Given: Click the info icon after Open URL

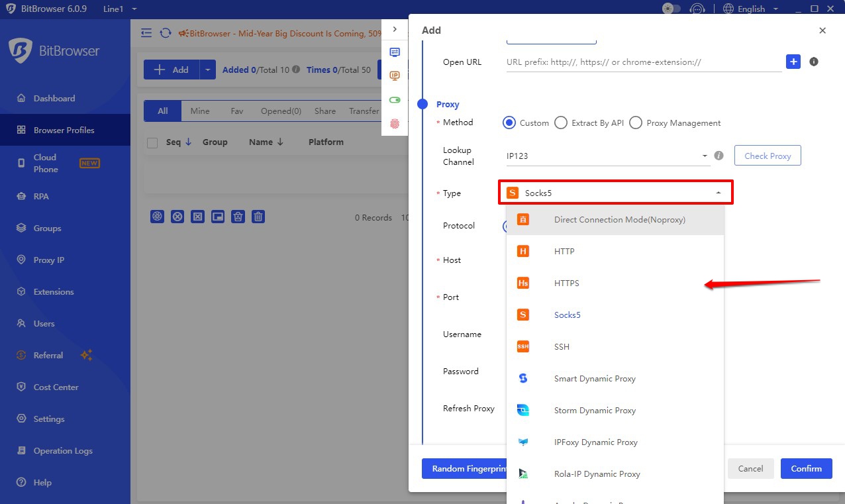Looking at the screenshot, I should (814, 62).
